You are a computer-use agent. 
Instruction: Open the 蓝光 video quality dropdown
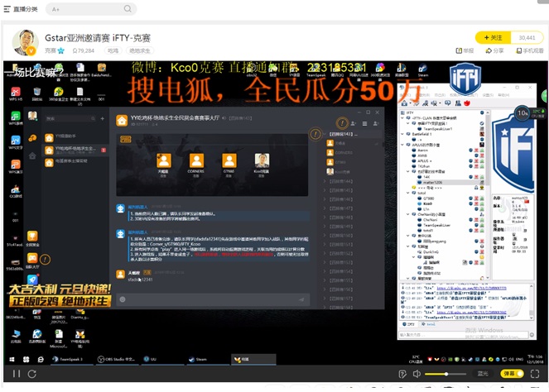pos(482,374)
